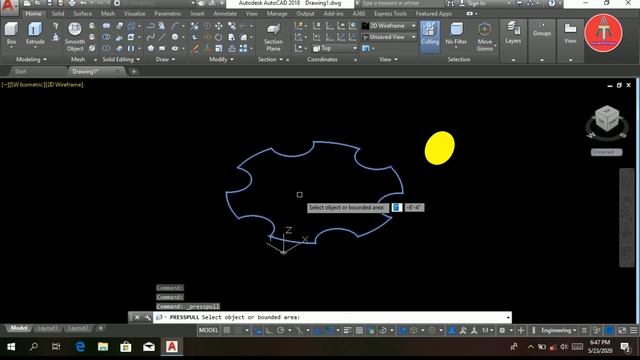Image resolution: width=640 pixels, height=360 pixels.
Task: Open the Top UCS dropdown in Coordinates
Action: pos(335,48)
